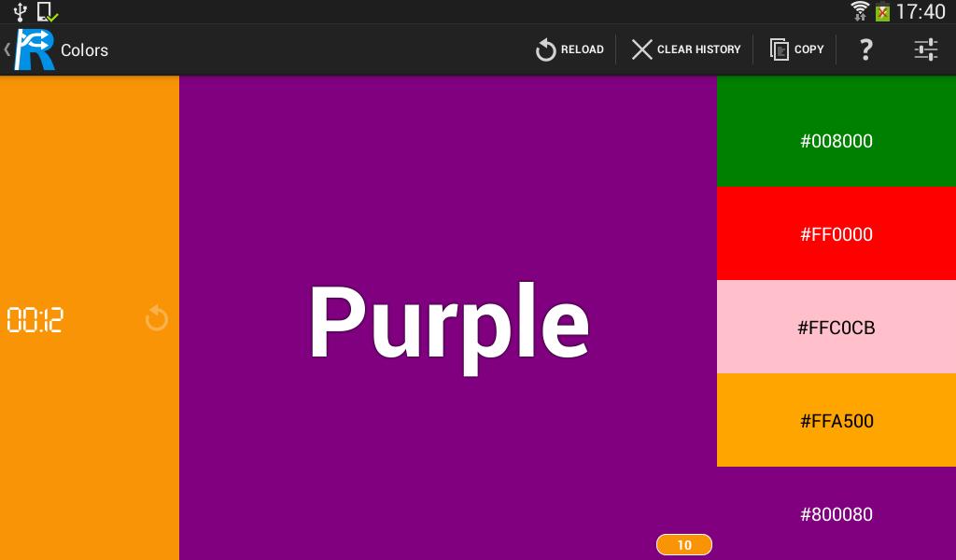Image resolution: width=956 pixels, height=560 pixels.
Task: Click the Clear History X icon
Action: pyautogui.click(x=641, y=49)
